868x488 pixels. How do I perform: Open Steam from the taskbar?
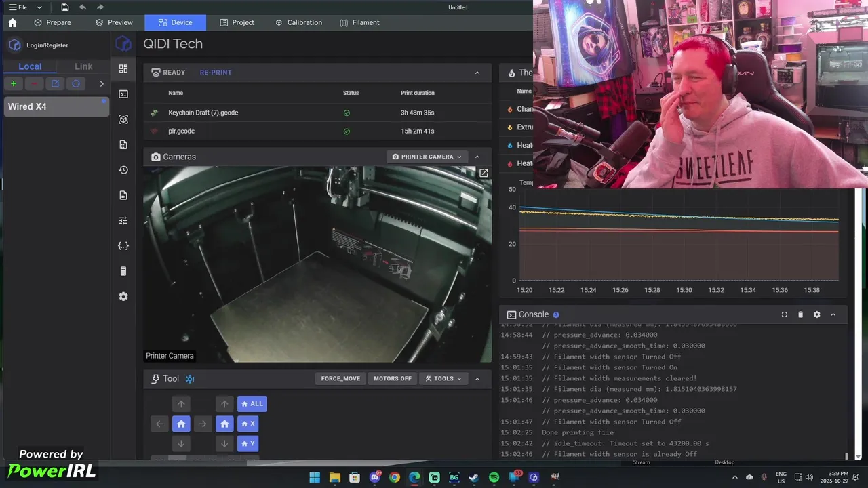(x=474, y=478)
